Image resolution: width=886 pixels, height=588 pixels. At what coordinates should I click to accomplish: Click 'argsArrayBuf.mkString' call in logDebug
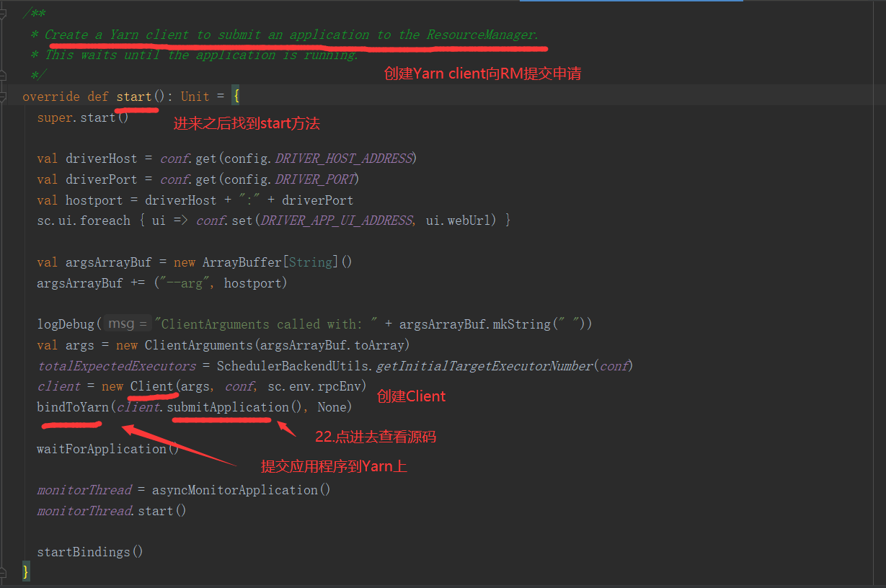click(x=474, y=324)
